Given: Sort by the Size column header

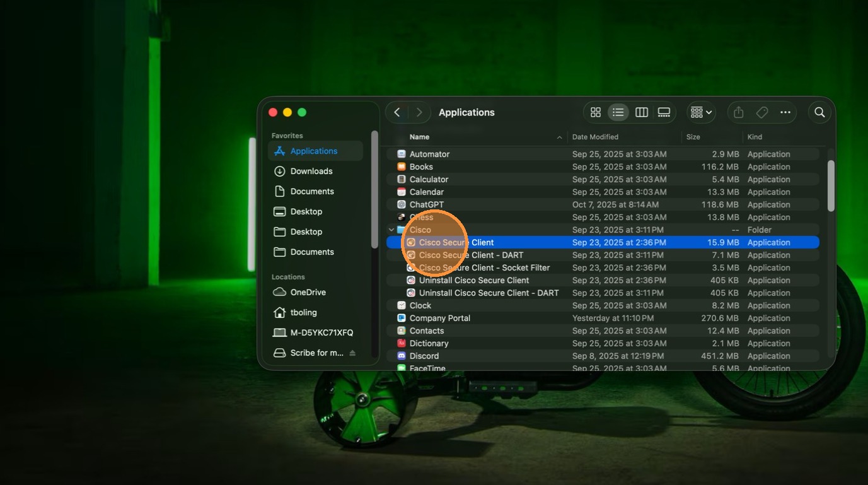Looking at the screenshot, I should click(693, 137).
